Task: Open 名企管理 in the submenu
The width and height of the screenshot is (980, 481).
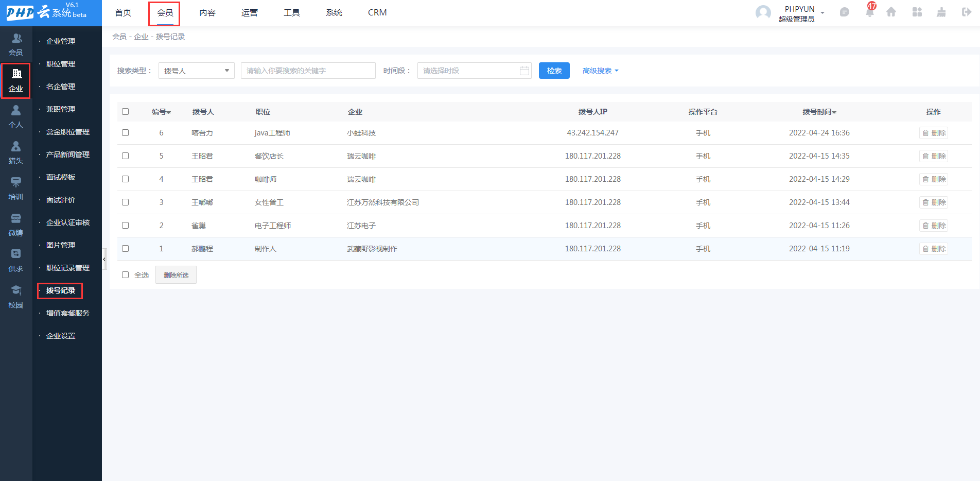Action: click(61, 87)
